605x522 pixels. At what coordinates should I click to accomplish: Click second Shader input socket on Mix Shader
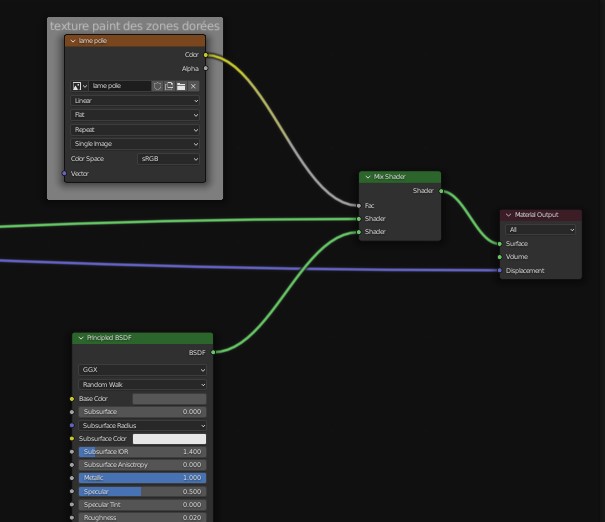tap(359, 232)
